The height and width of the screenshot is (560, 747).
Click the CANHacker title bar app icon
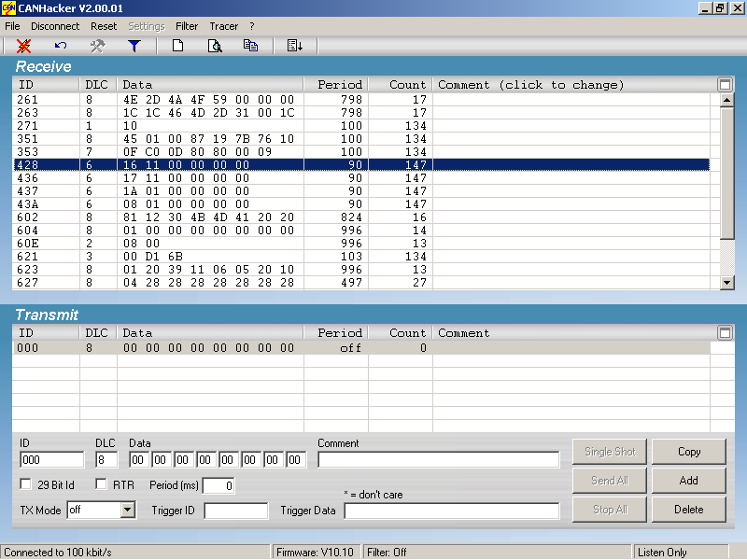pyautogui.click(x=8, y=8)
